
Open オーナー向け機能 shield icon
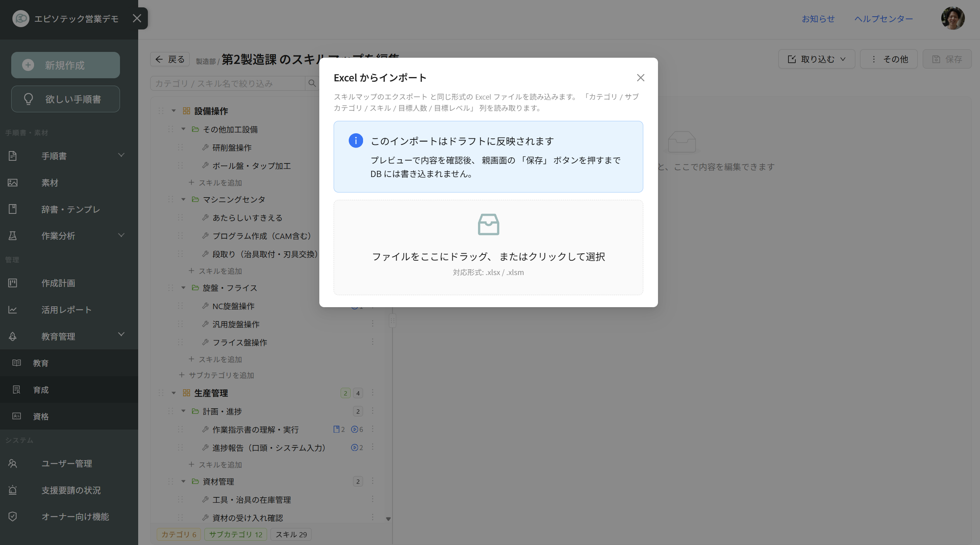coord(13,516)
